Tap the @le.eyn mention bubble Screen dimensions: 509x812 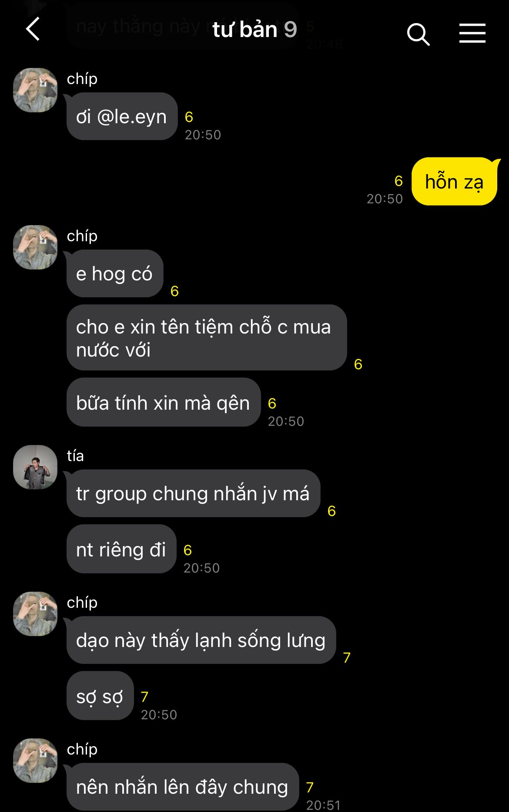click(122, 116)
